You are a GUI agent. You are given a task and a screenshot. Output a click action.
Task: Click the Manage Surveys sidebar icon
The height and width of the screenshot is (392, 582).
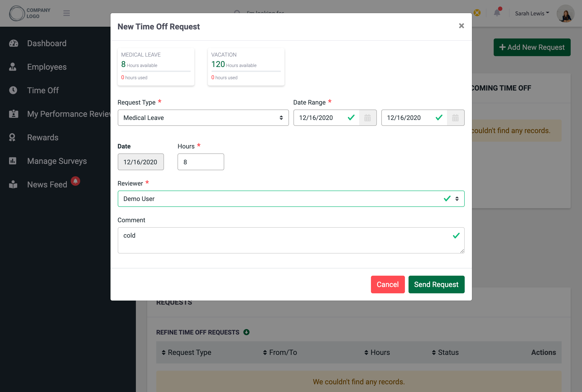[12, 161]
